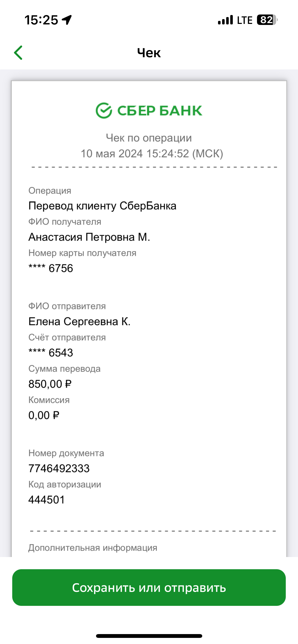Tap the Sber checkmark logo icon
Viewport: 298px width, 644px height.
pyautogui.click(x=104, y=111)
